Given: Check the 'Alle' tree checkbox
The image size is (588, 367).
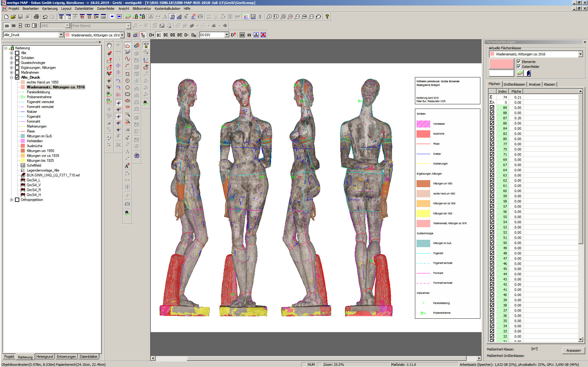Looking at the screenshot, I should pos(17,53).
